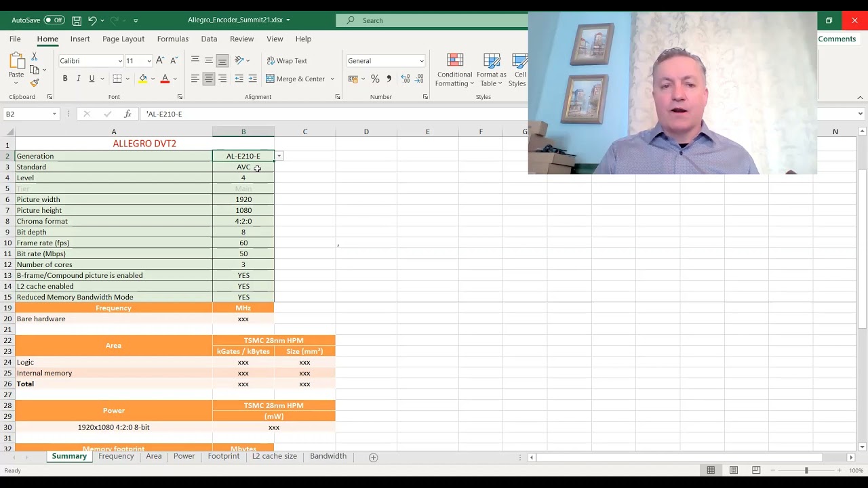Toggle Italic formatting
The image size is (868, 488).
(79, 79)
